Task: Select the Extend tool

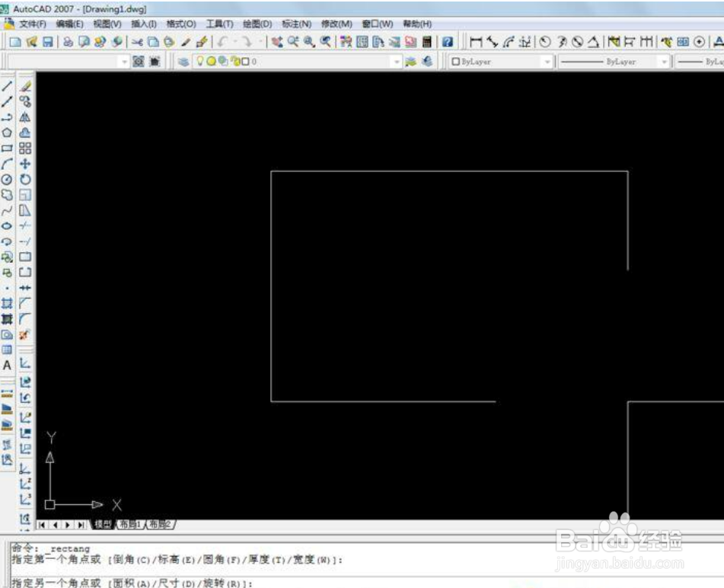Action: [x=25, y=241]
